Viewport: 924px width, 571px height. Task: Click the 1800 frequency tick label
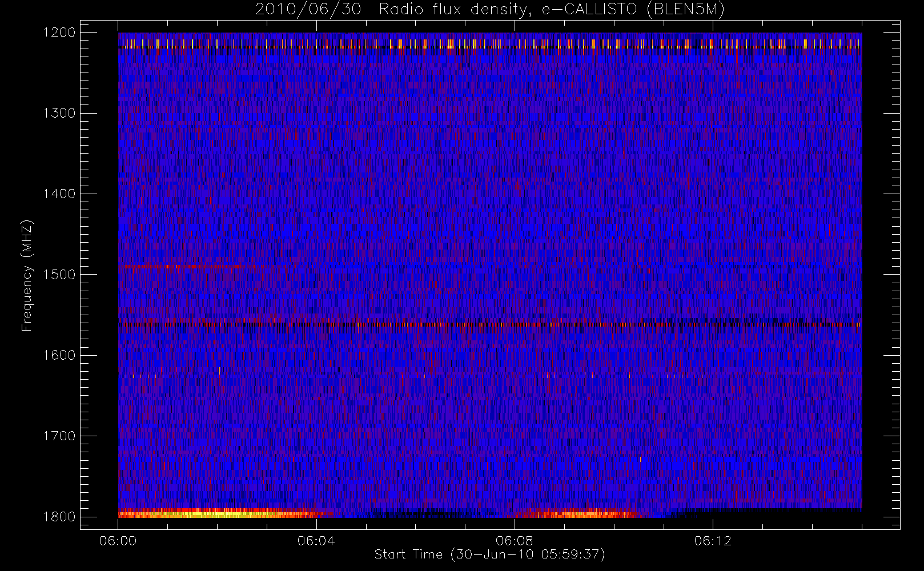click(x=60, y=517)
